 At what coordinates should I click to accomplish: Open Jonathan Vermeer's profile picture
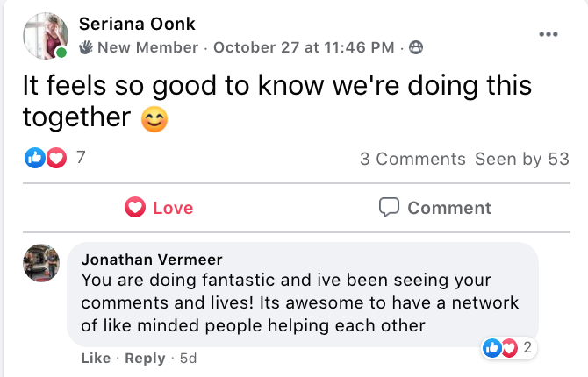click(40, 263)
